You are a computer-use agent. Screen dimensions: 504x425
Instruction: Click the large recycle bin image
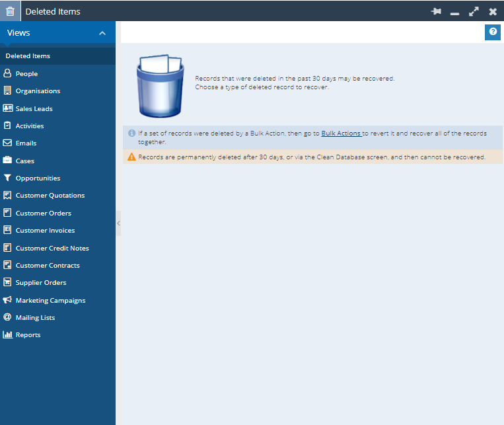pos(161,86)
